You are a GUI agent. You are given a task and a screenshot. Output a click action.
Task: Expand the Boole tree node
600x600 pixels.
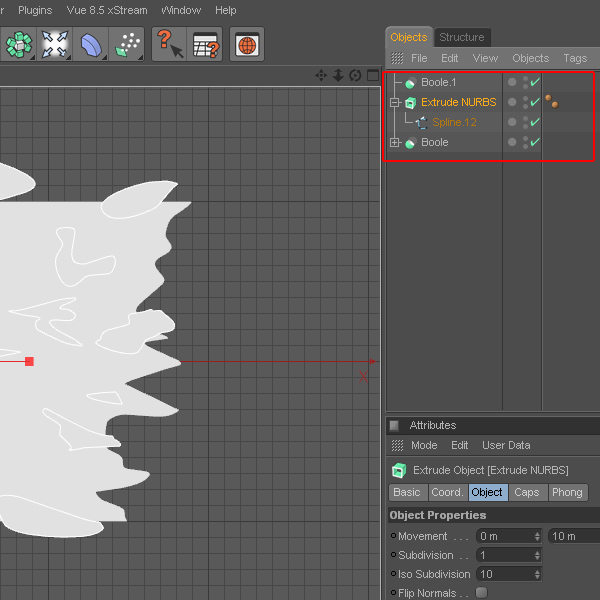coord(394,143)
